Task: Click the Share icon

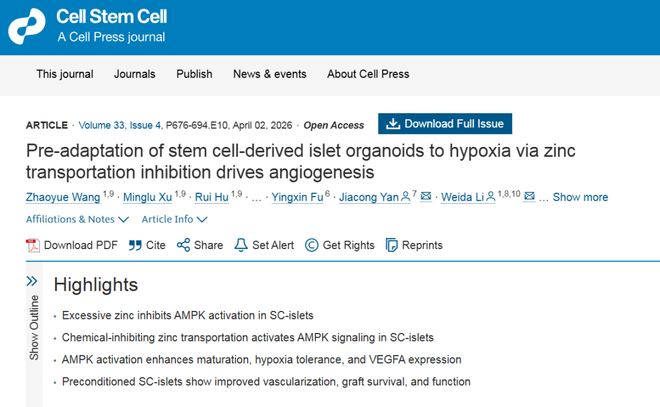Action: pyautogui.click(x=183, y=245)
